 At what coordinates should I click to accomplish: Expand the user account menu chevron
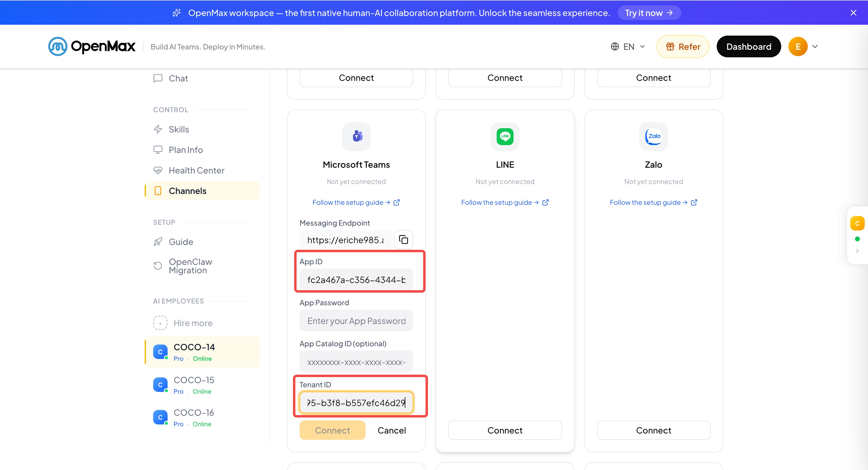pyautogui.click(x=815, y=46)
